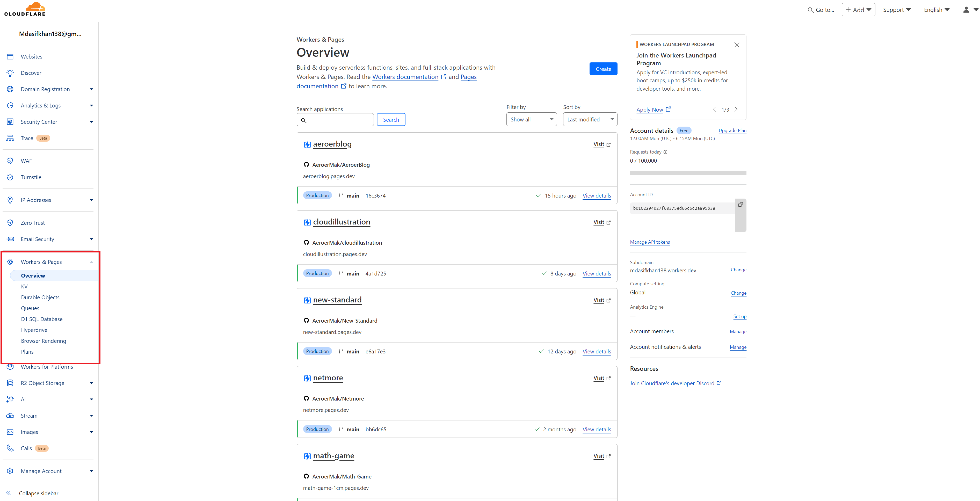Viewport: 980px width, 501px height.
Task: Click the copy icon next to Account ID
Action: (740, 204)
